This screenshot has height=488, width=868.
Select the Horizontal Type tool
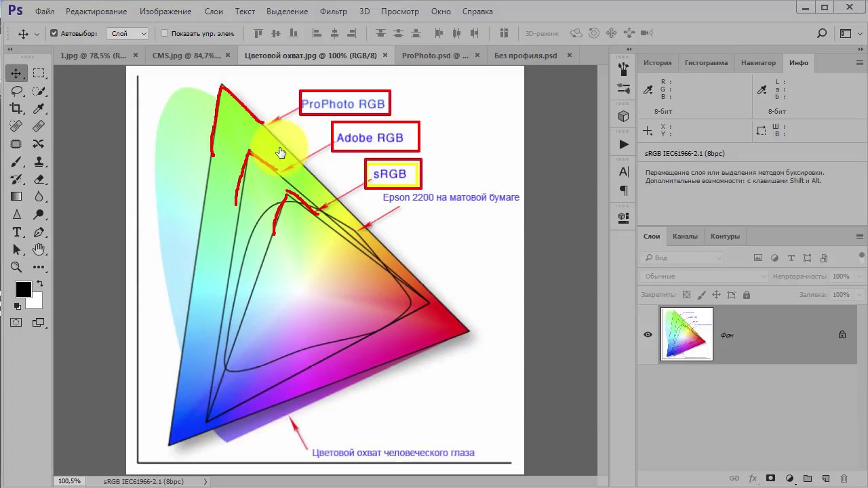click(x=16, y=232)
